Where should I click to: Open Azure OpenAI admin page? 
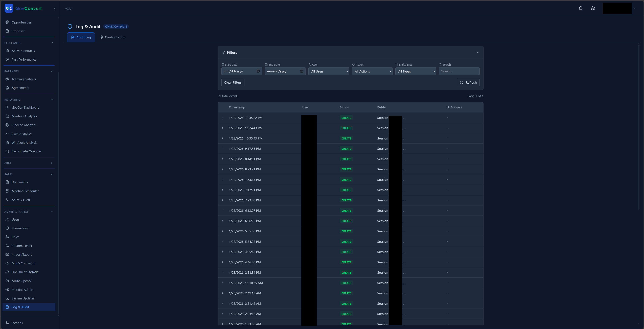point(21,281)
